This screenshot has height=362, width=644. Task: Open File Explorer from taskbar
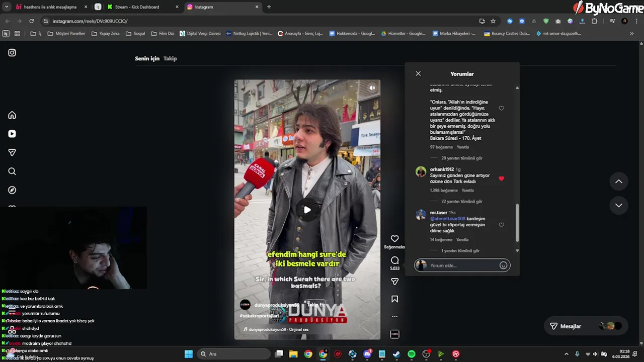(293, 354)
